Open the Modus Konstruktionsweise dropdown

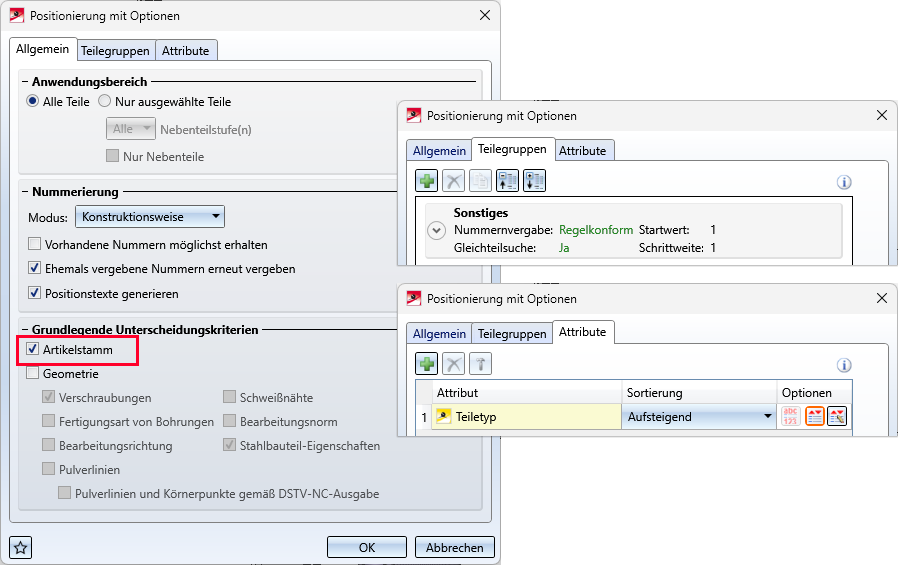pos(150,217)
